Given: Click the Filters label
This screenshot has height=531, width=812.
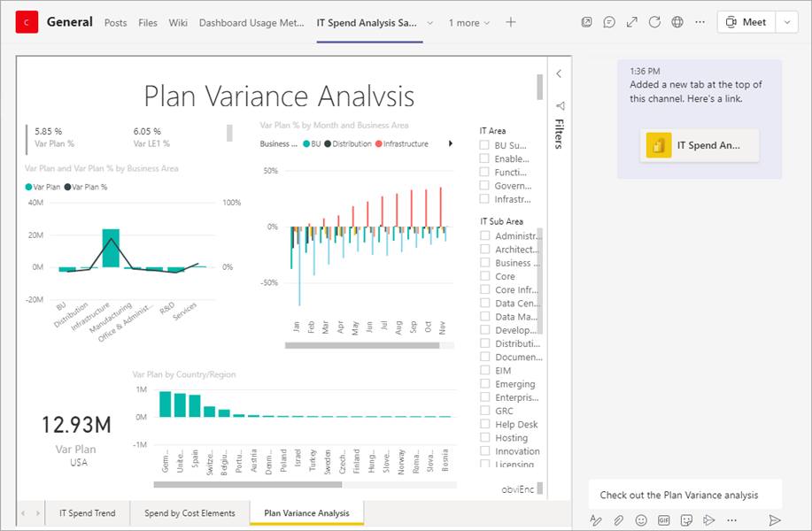Looking at the screenshot, I should coord(560,134).
